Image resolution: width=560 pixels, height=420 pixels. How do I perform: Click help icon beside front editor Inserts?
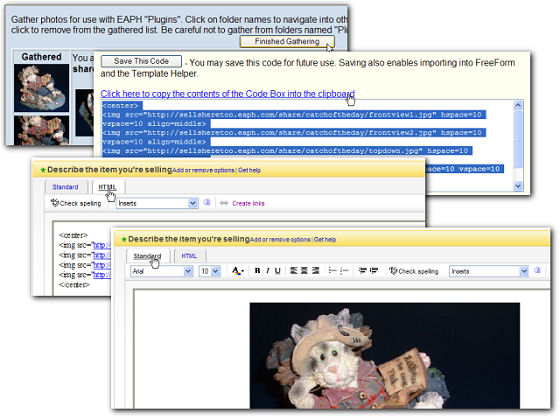[538, 270]
